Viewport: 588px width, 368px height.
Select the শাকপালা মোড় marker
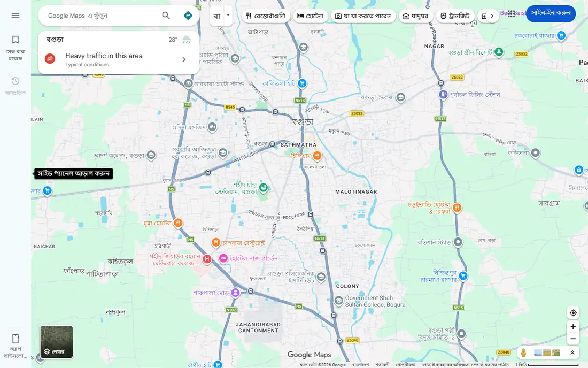tap(235, 293)
